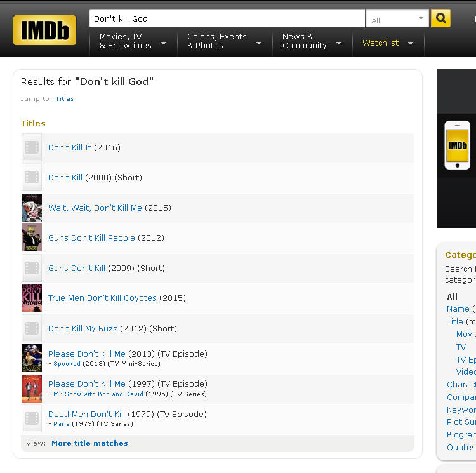View More title matches

point(89,443)
